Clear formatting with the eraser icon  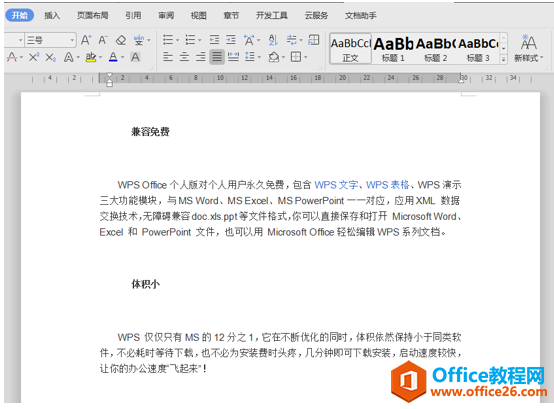point(121,40)
